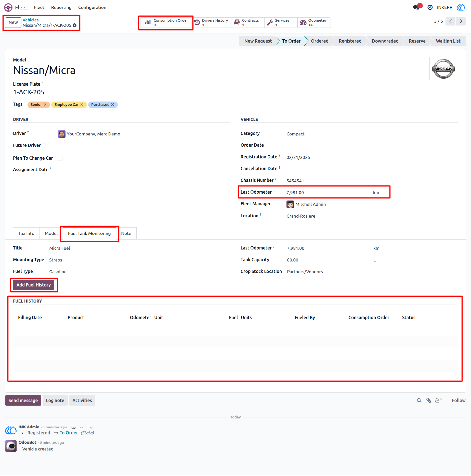Screen dimensions: 471x476
Task: Edit the Future Driver field
Action: tap(144, 145)
